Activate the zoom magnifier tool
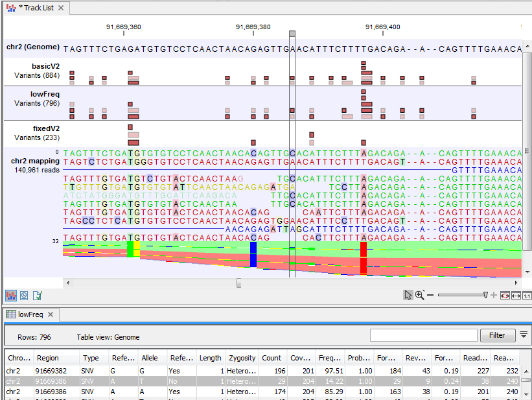 (x=420, y=295)
